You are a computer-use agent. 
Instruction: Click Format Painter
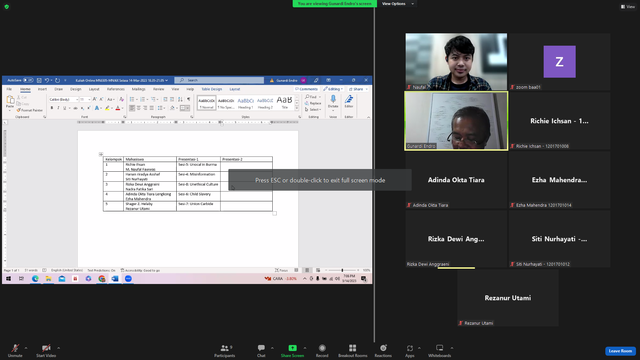click(x=29, y=110)
